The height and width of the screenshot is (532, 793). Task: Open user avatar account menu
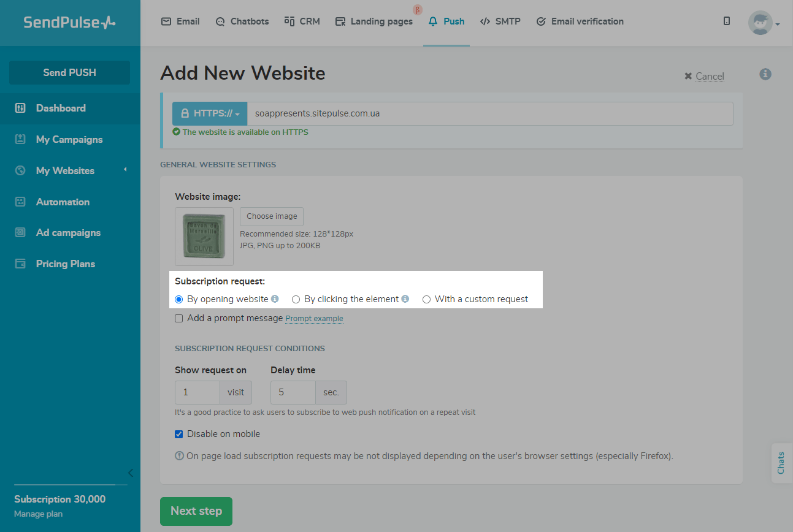tap(762, 23)
